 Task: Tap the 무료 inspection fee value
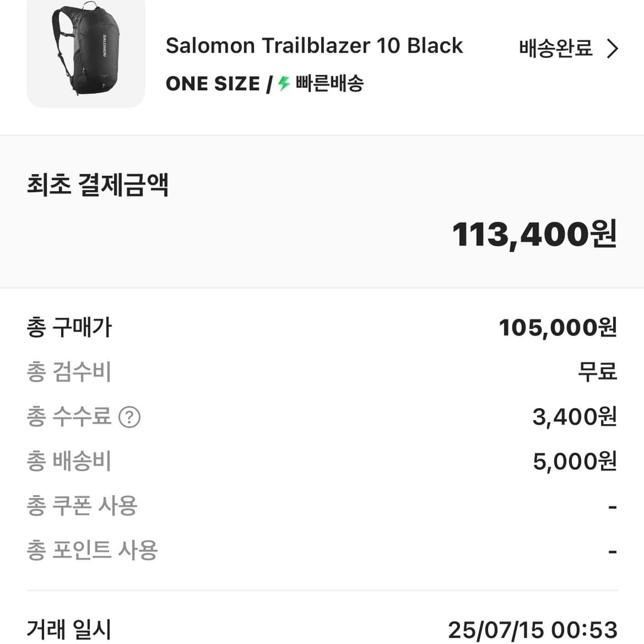coord(597,372)
